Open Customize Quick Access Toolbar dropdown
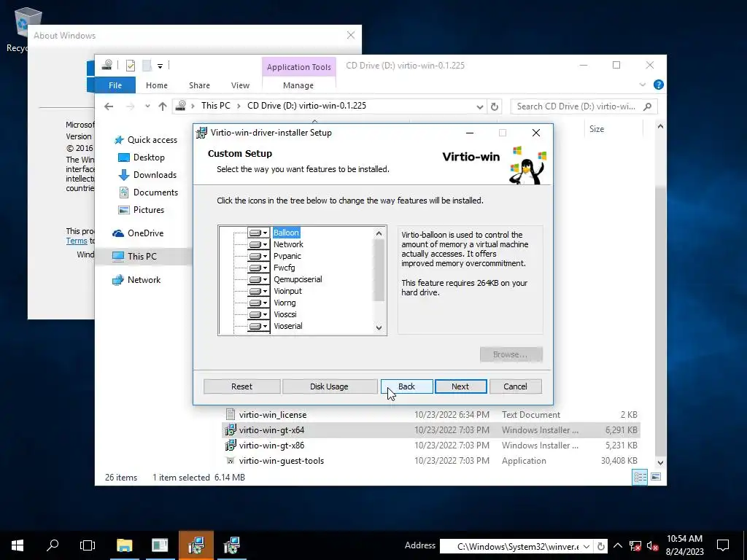 tap(160, 66)
